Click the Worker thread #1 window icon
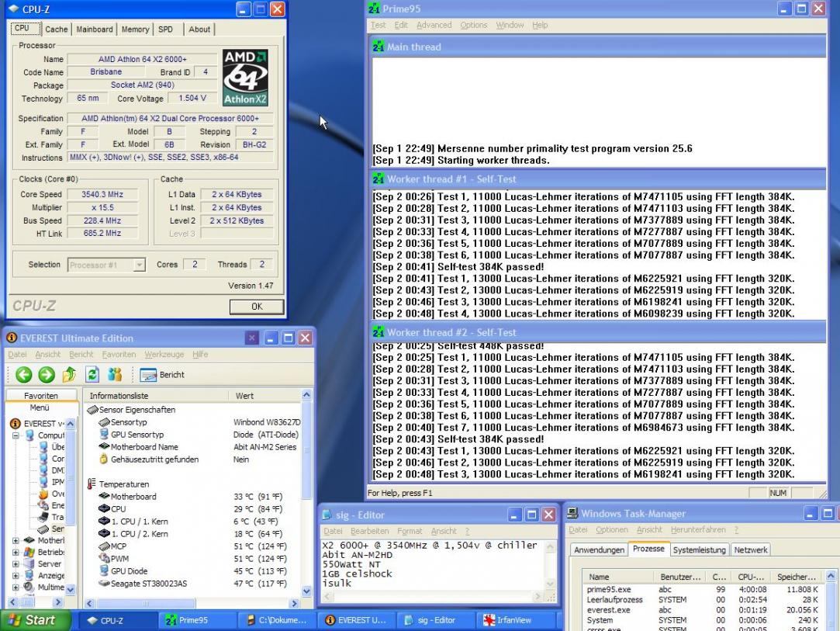 pos(379,179)
